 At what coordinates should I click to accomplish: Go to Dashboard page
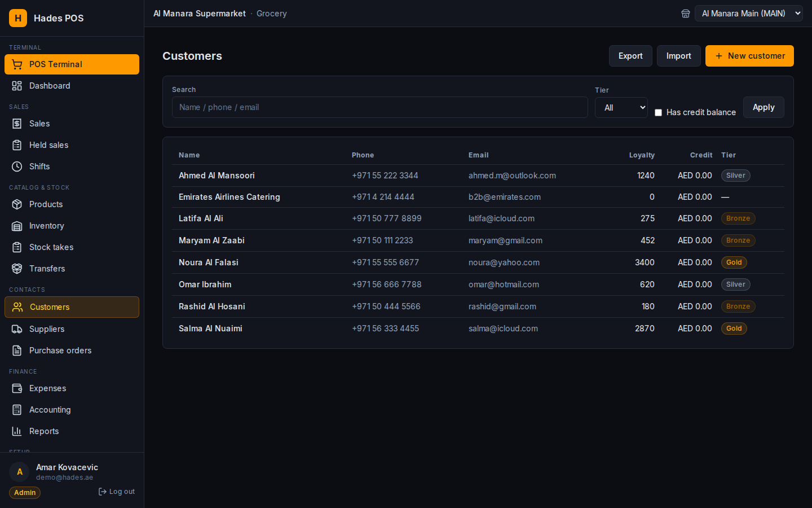(x=72, y=86)
